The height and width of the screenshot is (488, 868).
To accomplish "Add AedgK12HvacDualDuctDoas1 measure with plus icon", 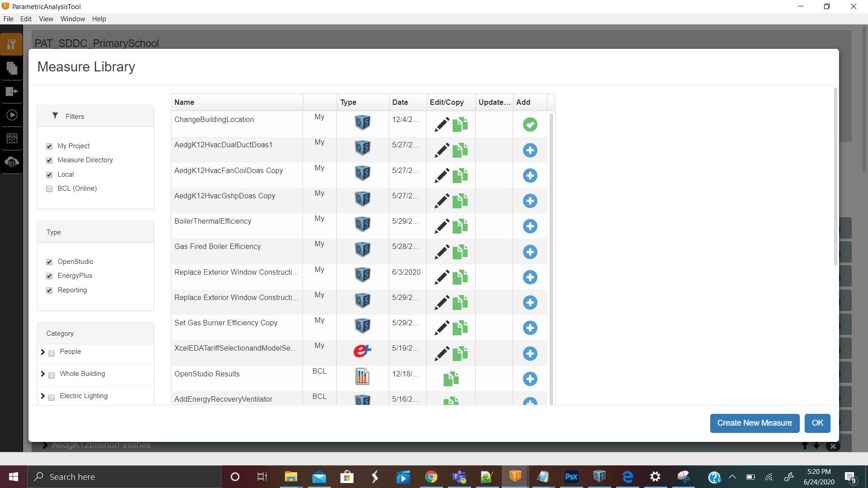I will [x=530, y=150].
